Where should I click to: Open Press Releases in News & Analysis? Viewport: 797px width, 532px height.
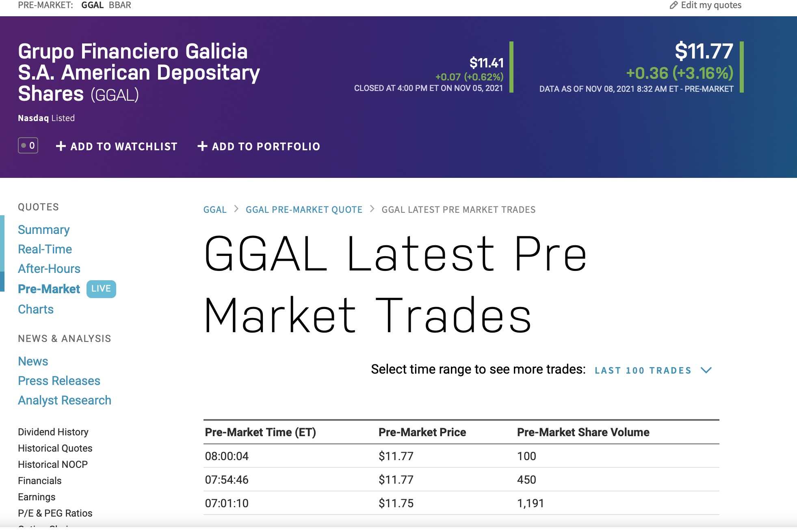tap(59, 381)
